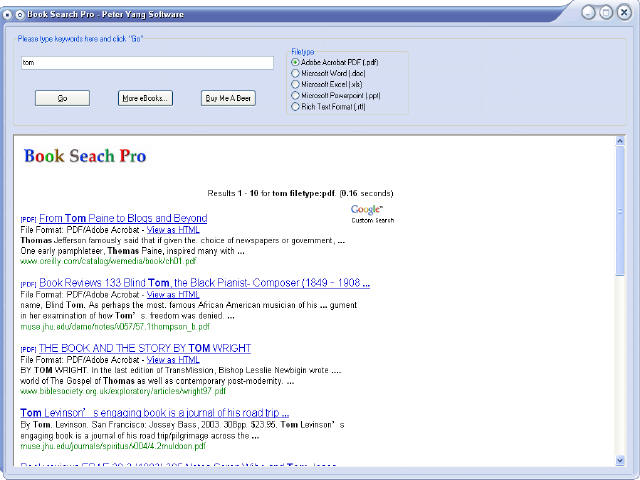Viewport: 640px width, 480px height.
Task: Click URL www.oreilly.com/catalog/wemedia/book/ch01.pdf
Action: 109,261
